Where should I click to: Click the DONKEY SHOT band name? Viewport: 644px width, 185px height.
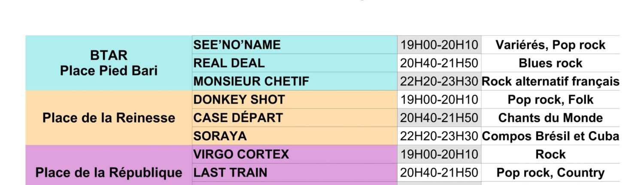tap(239, 100)
